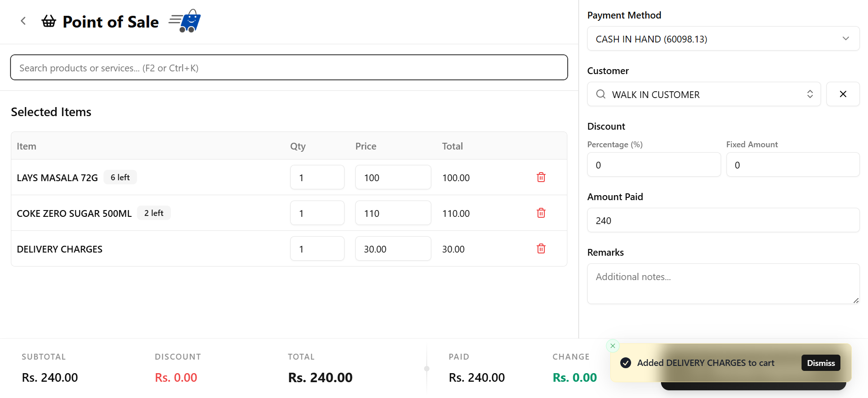Click the back arrow beside Point of Sale

[23, 21]
